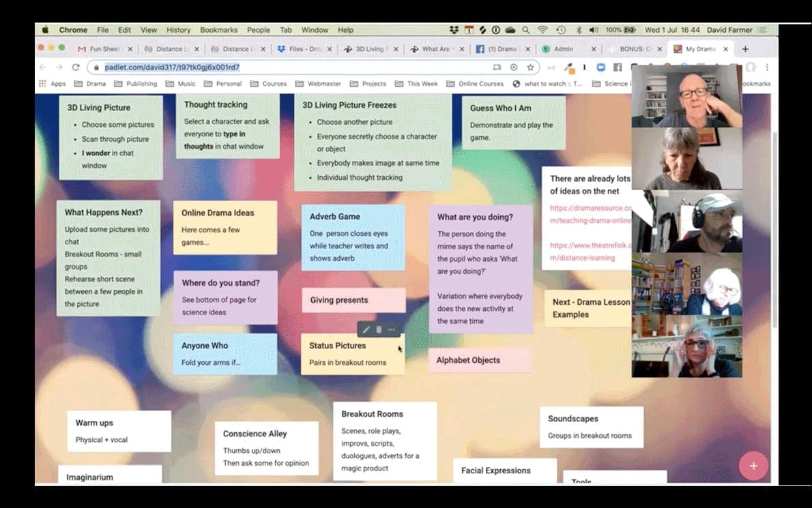This screenshot has height=508, width=812.
Task: Open Spotlight search in menu bar
Action: (525, 30)
